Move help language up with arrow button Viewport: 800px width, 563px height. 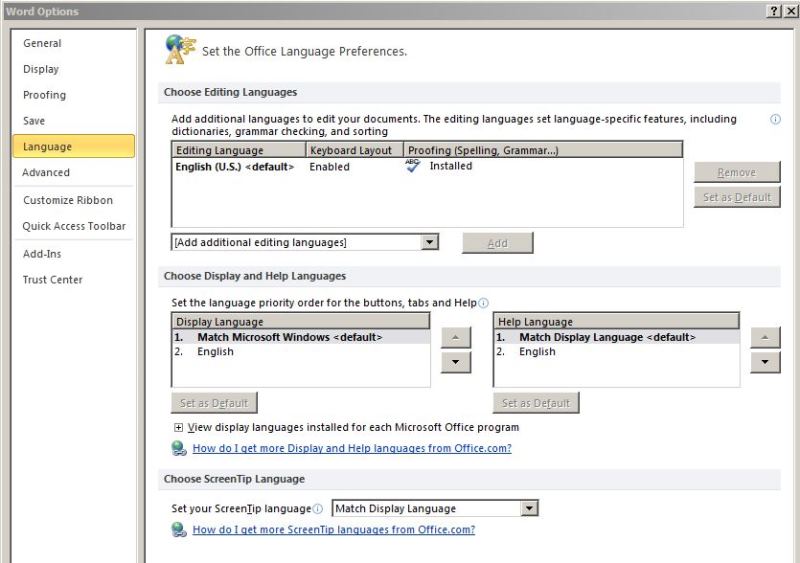coord(765,337)
